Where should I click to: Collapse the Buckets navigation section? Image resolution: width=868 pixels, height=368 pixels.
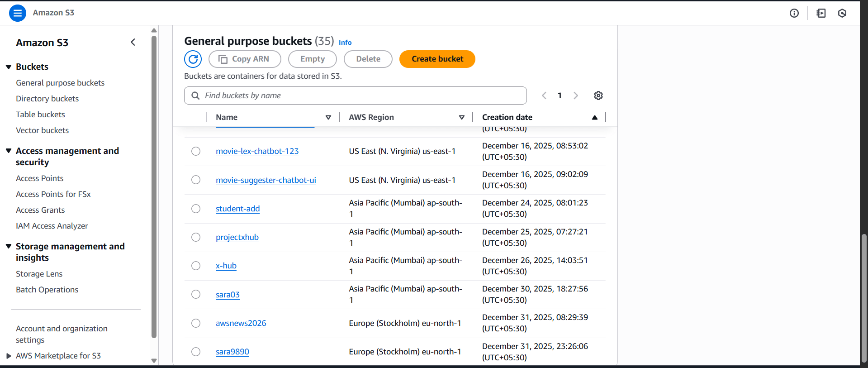pos(9,67)
